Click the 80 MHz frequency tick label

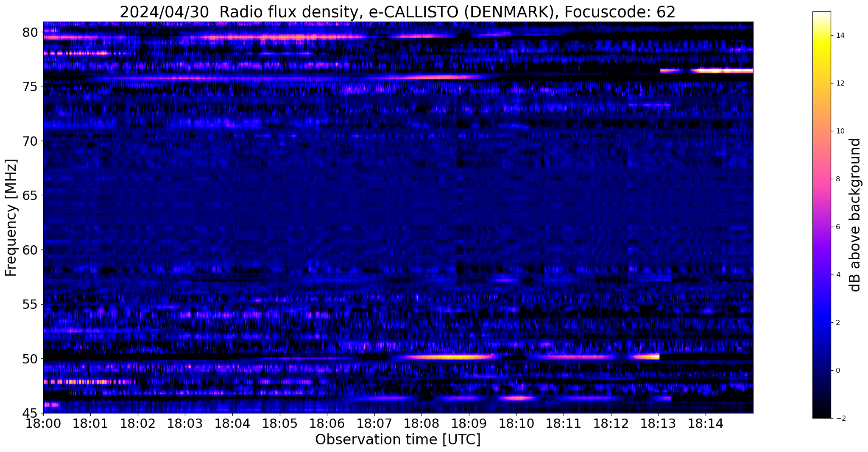pyautogui.click(x=30, y=32)
